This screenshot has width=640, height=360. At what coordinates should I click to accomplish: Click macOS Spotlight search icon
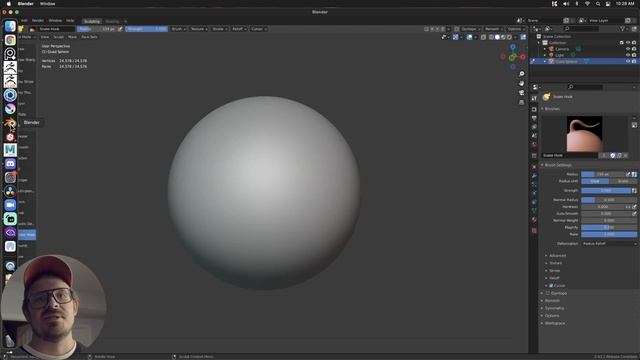pyautogui.click(x=598, y=4)
